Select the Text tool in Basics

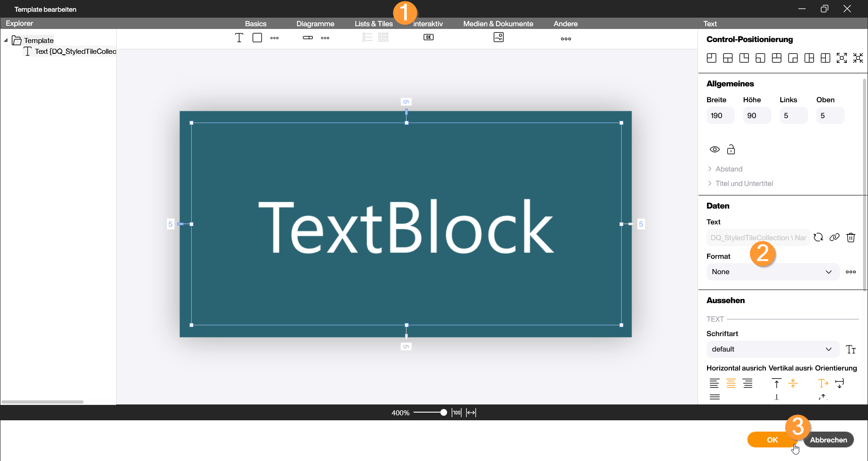point(239,38)
